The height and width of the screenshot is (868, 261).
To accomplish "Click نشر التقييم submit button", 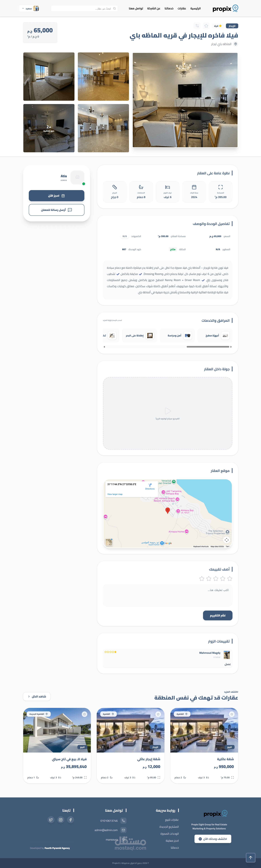I will pyautogui.click(x=218, y=615).
